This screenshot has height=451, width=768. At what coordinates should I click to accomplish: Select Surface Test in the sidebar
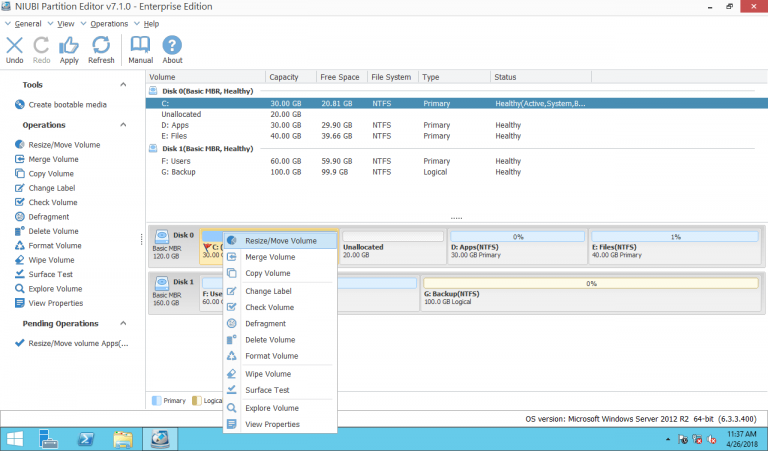[x=44, y=274]
